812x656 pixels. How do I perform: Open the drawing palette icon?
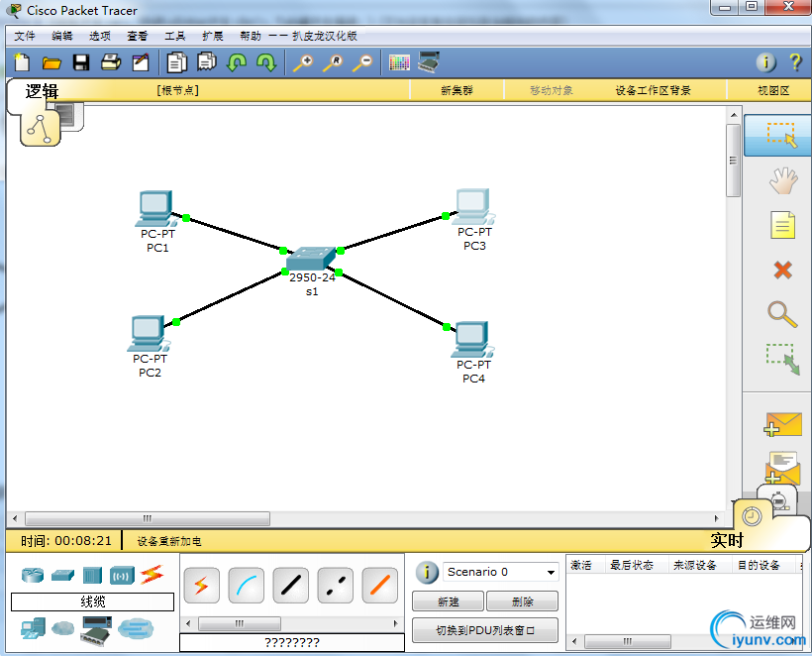pyautogui.click(x=399, y=62)
